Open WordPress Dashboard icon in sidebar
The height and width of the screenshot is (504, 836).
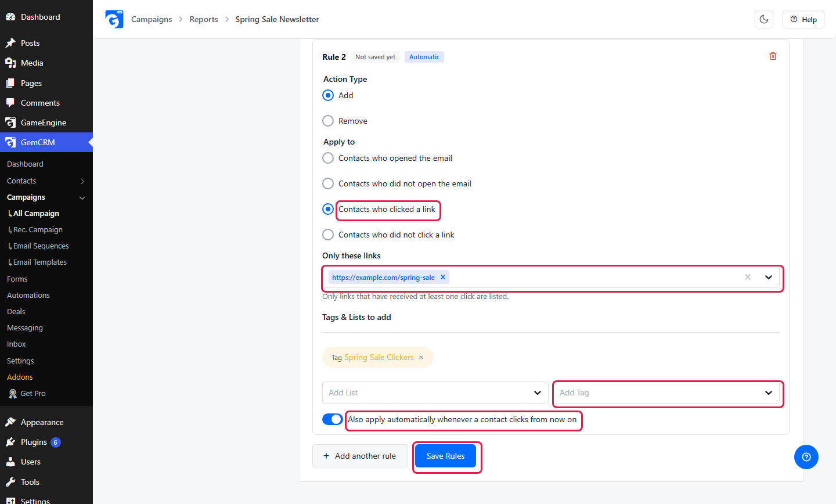[10, 17]
